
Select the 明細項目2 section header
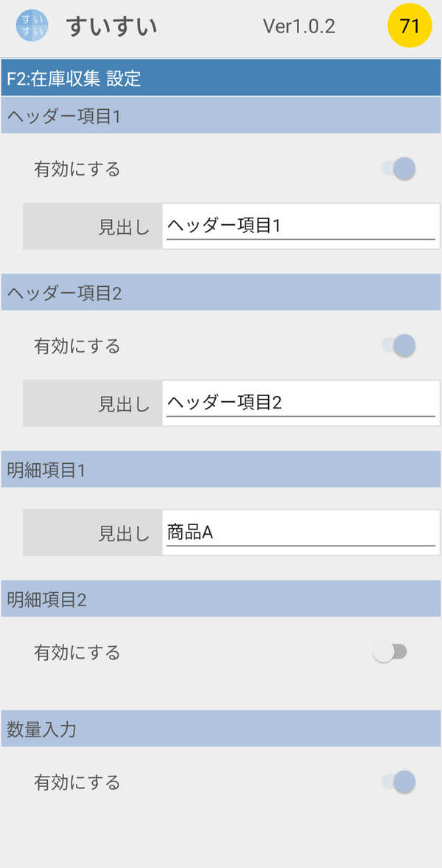point(221,599)
